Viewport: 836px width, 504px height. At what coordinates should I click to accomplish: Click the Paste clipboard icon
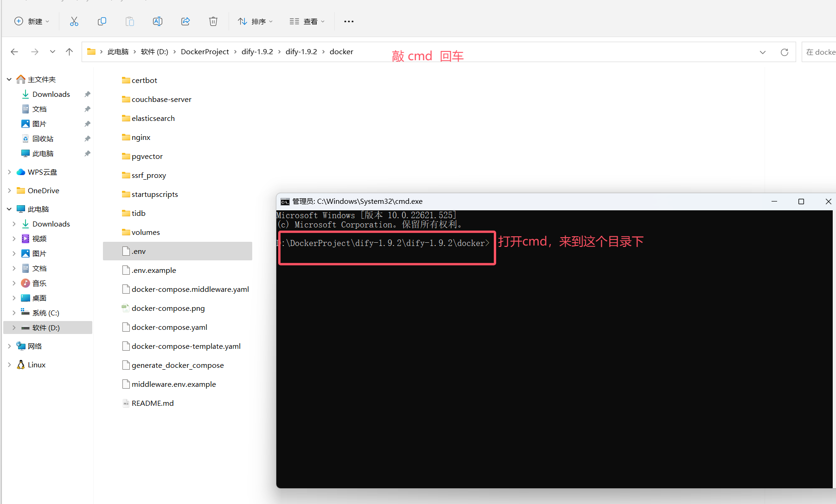[x=130, y=21]
